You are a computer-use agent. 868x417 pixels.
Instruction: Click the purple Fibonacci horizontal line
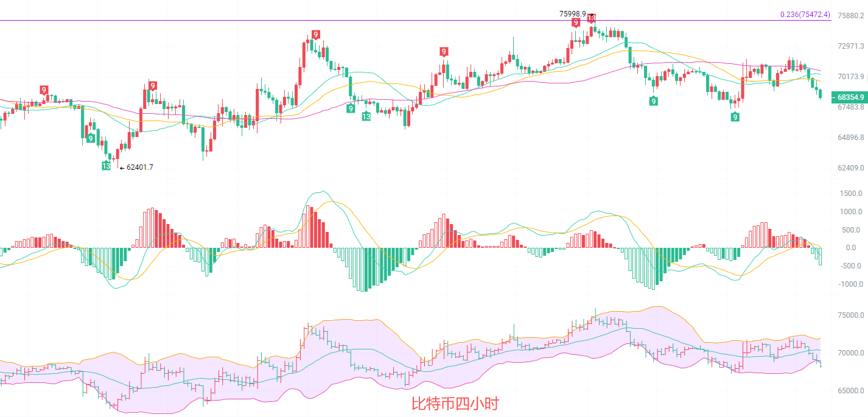[x=365, y=21]
